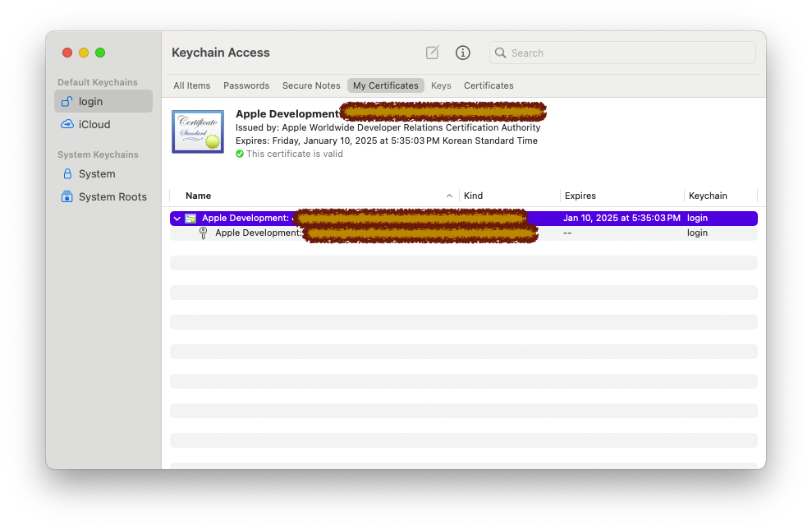The width and height of the screenshot is (812, 530).
Task: Click the lock icon beside System
Action: coord(67,173)
